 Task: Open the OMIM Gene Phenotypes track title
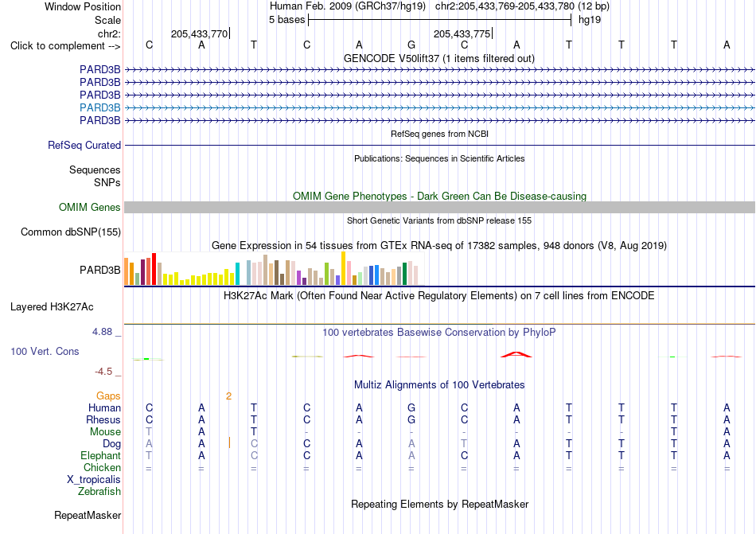pos(439,196)
